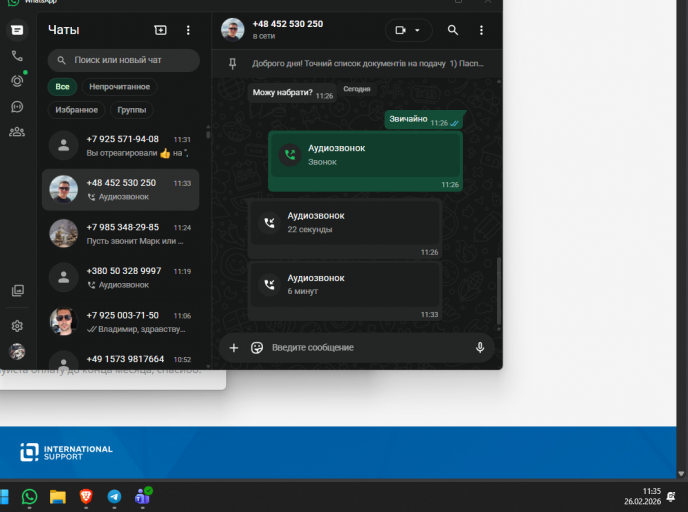Open Telegram from the taskbar
The height and width of the screenshot is (512, 688).
tap(114, 497)
